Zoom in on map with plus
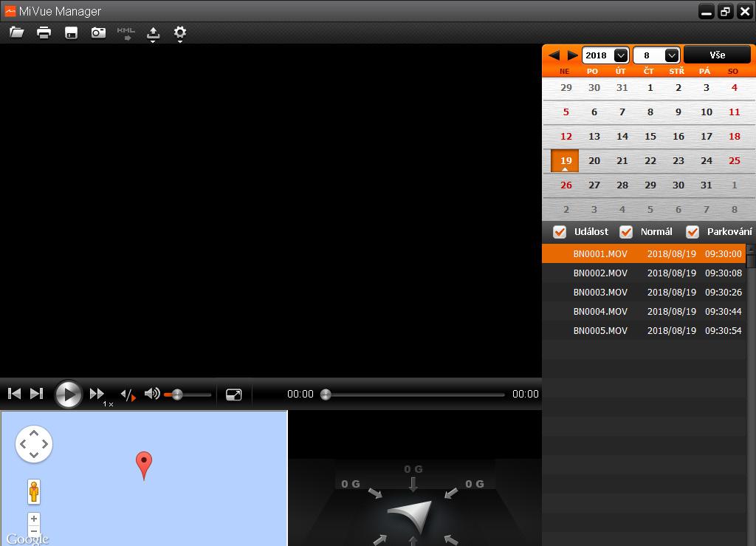Viewport: 756px width, 546px height. pyautogui.click(x=34, y=519)
